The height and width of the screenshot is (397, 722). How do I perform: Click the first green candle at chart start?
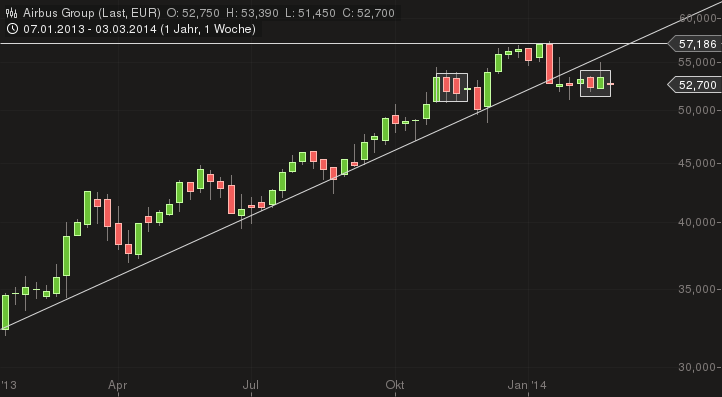(5, 312)
